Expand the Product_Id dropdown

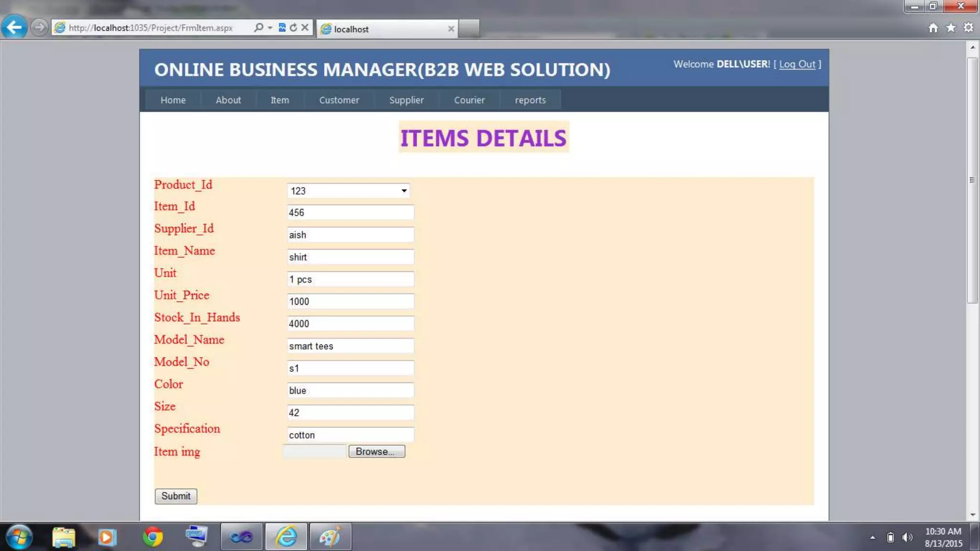(404, 191)
